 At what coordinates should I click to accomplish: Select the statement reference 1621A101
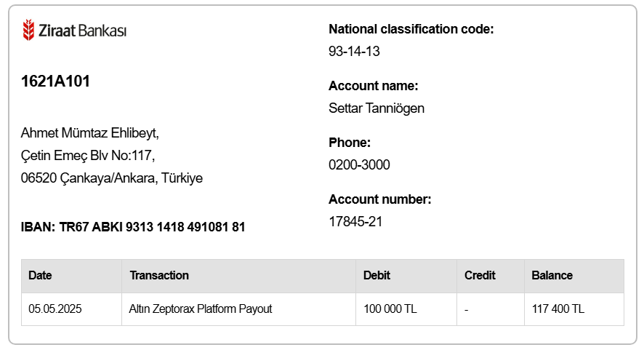point(55,81)
